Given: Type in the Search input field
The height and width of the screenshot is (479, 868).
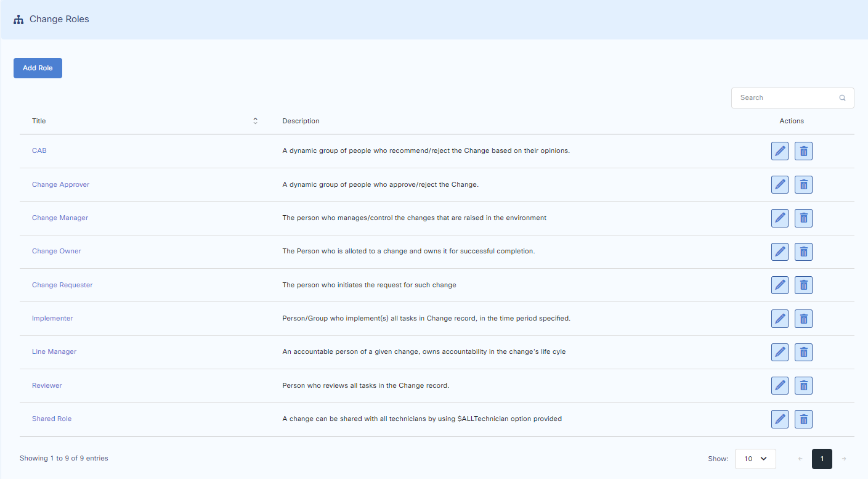Looking at the screenshot, I should click(x=785, y=98).
